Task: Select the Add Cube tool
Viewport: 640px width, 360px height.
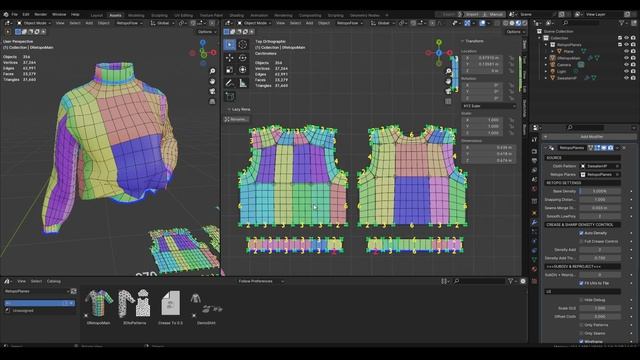Action: pos(230,96)
